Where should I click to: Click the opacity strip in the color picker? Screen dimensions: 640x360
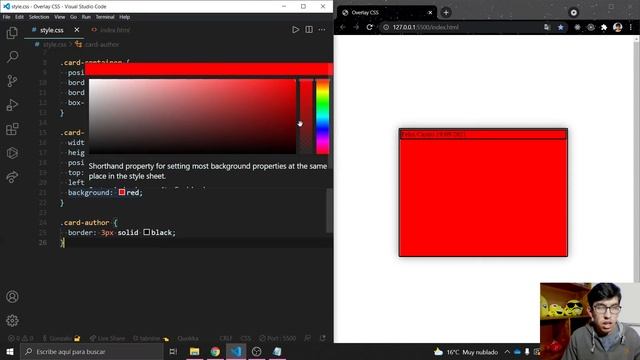[x=306, y=116]
